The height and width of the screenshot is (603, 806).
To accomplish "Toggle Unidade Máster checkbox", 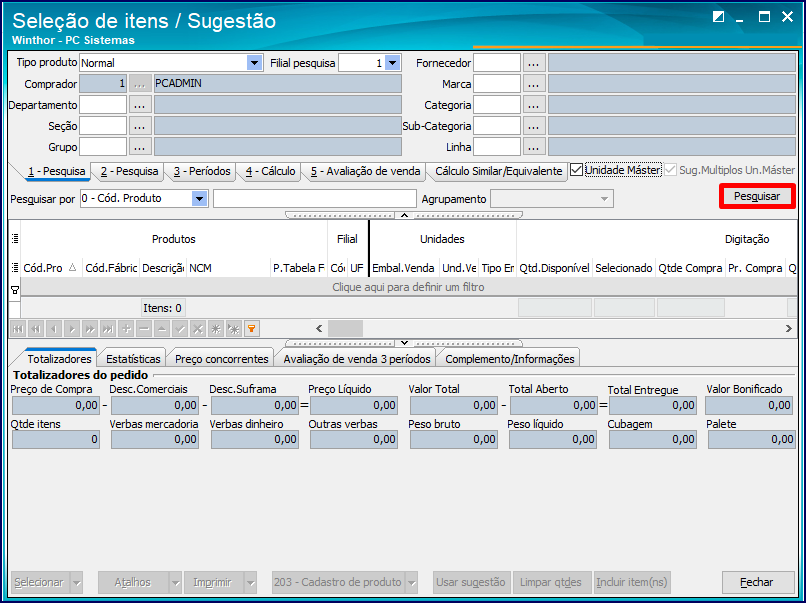I will click(x=577, y=170).
